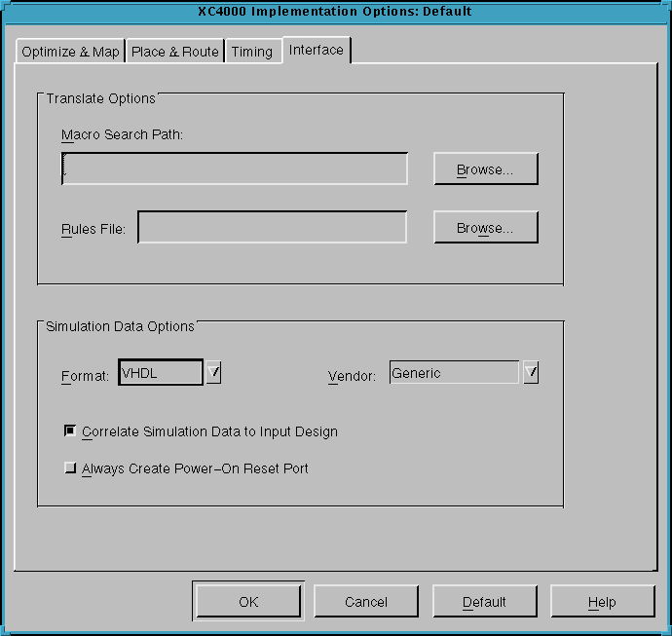The width and height of the screenshot is (672, 636).
Task: Browse for the Macro Search Path
Action: [x=486, y=168]
